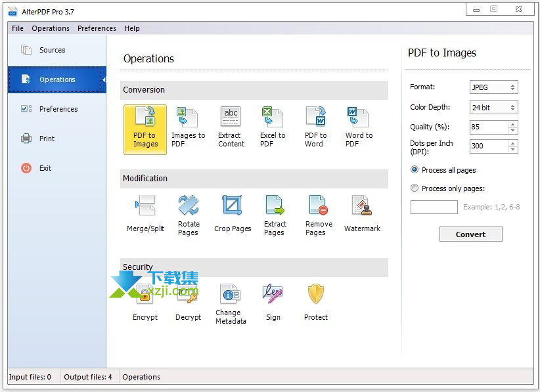Select the Process only pages radio button
The height and width of the screenshot is (392, 540).
tap(415, 188)
